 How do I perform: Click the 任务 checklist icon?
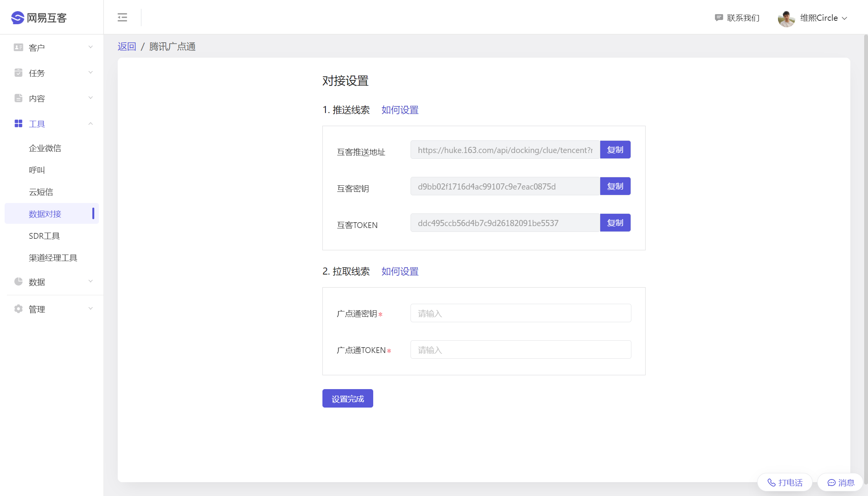[x=18, y=73]
